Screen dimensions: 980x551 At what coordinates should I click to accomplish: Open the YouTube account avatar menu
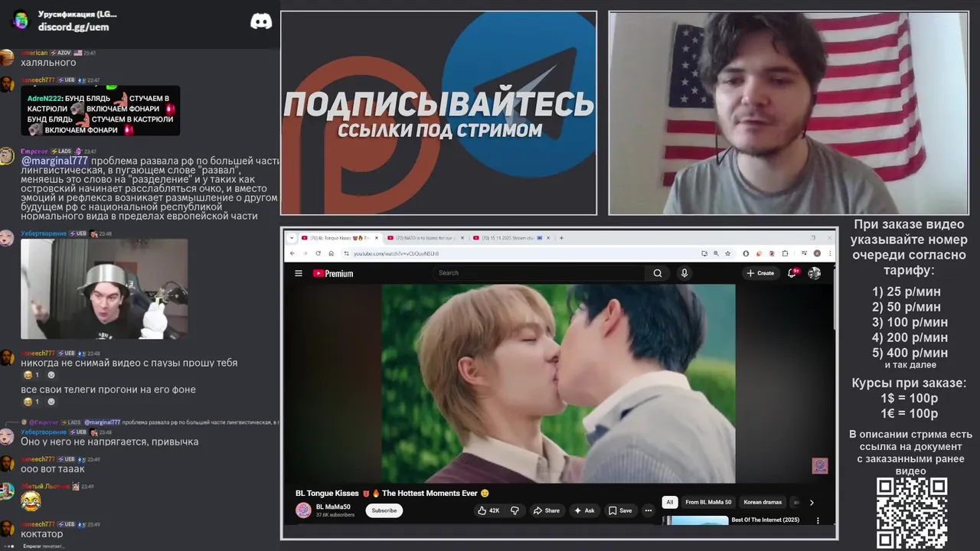(815, 273)
